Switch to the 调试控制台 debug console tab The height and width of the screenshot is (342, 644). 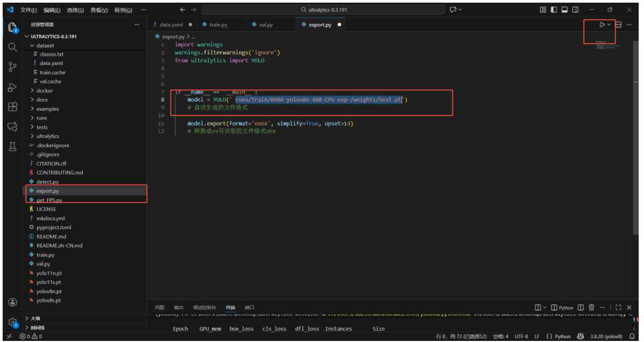pyautogui.click(x=205, y=307)
